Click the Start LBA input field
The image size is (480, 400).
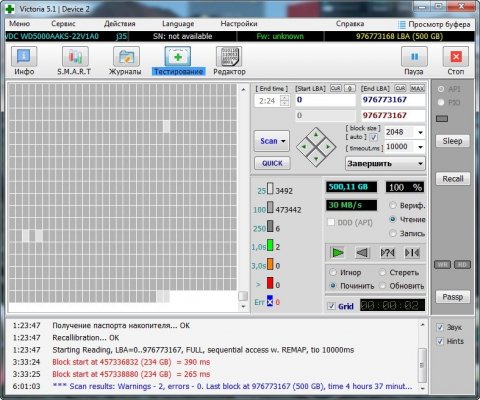pyautogui.click(x=325, y=100)
